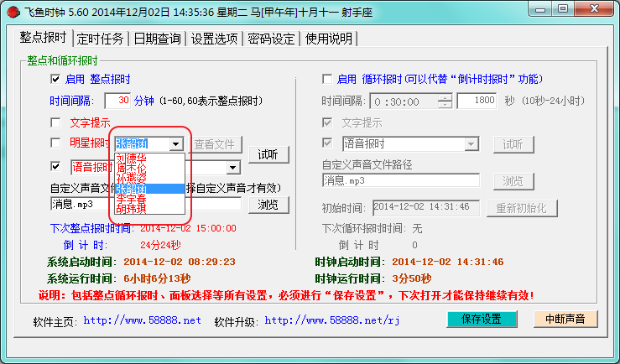Screen dimensions: 620x364
Task: Pick 孙燕姿 in the dropdown list
Action: click(149, 179)
